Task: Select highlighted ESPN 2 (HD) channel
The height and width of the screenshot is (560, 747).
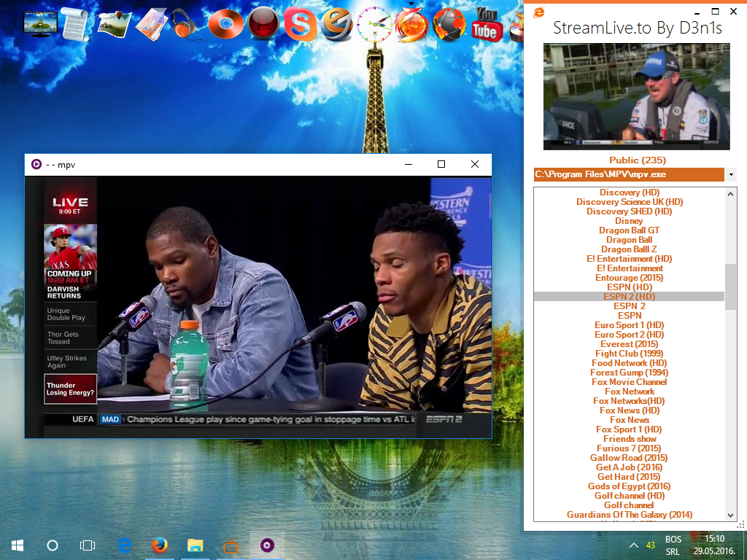Action: point(630,297)
